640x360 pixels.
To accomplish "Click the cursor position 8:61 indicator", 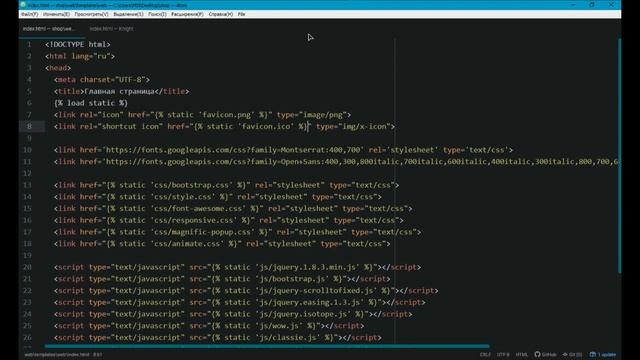I will coord(98,354).
